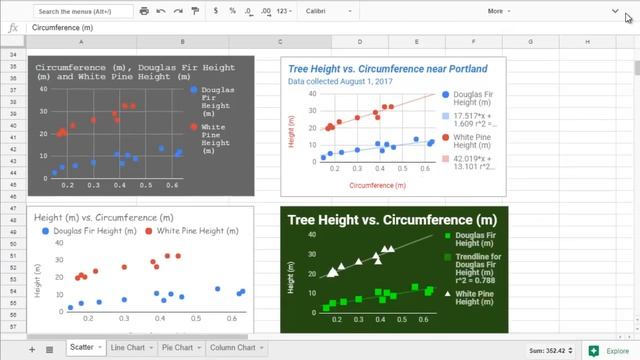This screenshot has width=640, height=360.
Task: Select column G header
Action: coord(530,42)
